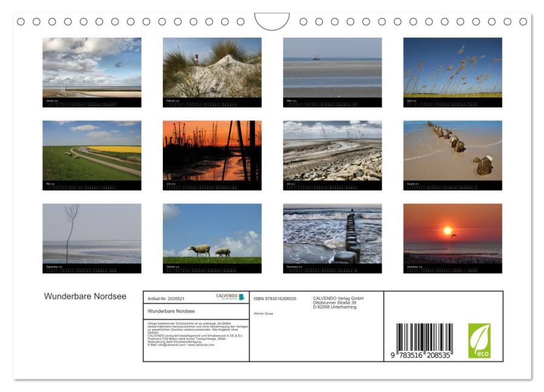Select the Januar thumbnail with the cloudy beach
The image size is (544, 392).
click(x=92, y=73)
